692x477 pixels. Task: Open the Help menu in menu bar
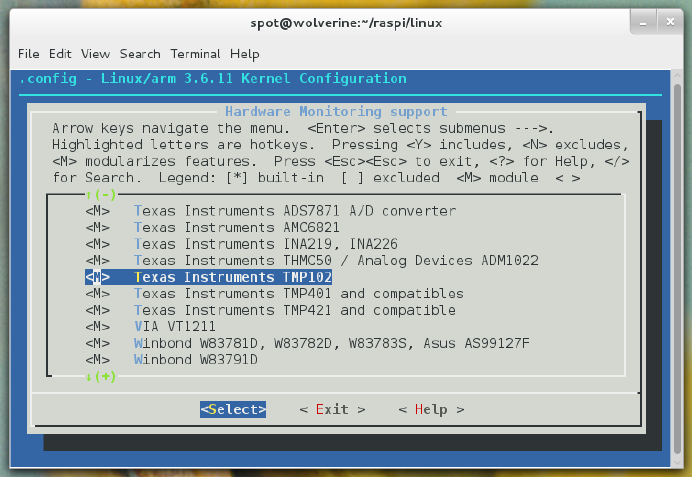click(244, 54)
